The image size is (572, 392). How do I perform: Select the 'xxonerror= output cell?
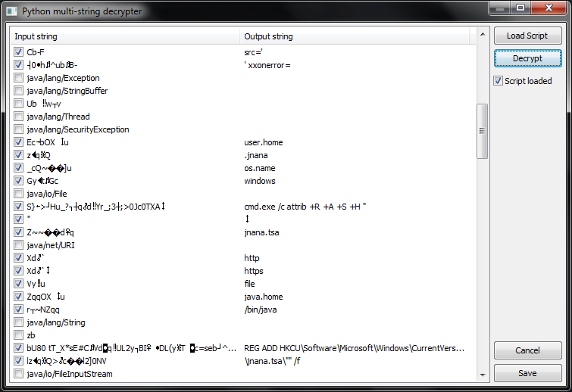267,65
